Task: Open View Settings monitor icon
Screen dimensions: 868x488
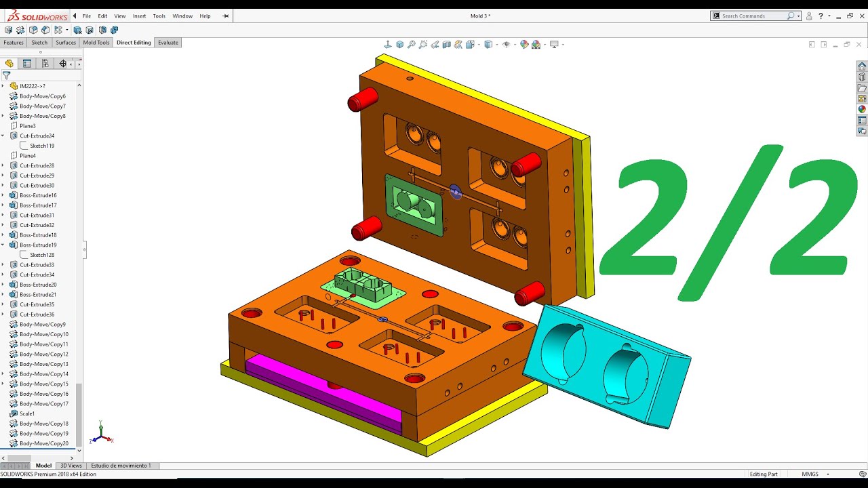Action: click(x=554, y=45)
